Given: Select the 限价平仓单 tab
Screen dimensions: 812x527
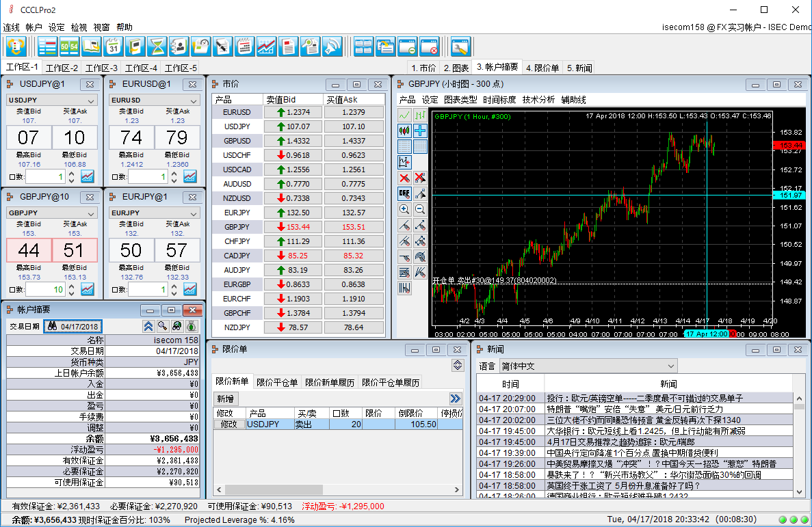Looking at the screenshot, I should click(277, 383).
